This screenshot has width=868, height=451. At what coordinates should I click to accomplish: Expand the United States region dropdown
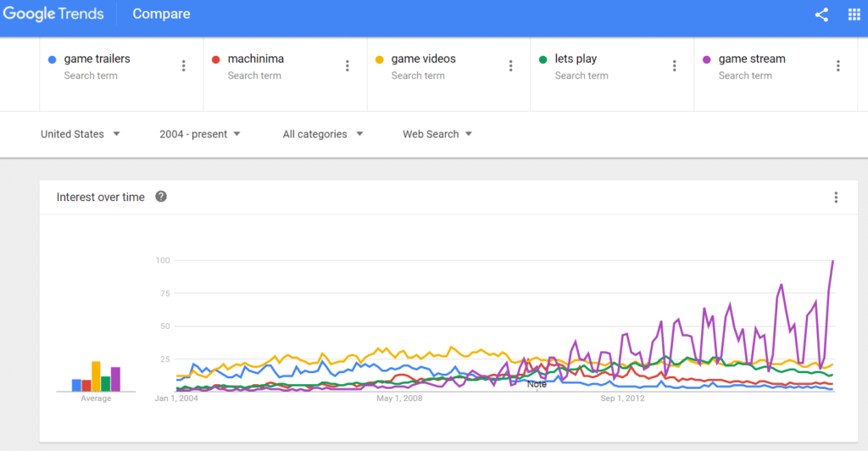[x=81, y=134]
